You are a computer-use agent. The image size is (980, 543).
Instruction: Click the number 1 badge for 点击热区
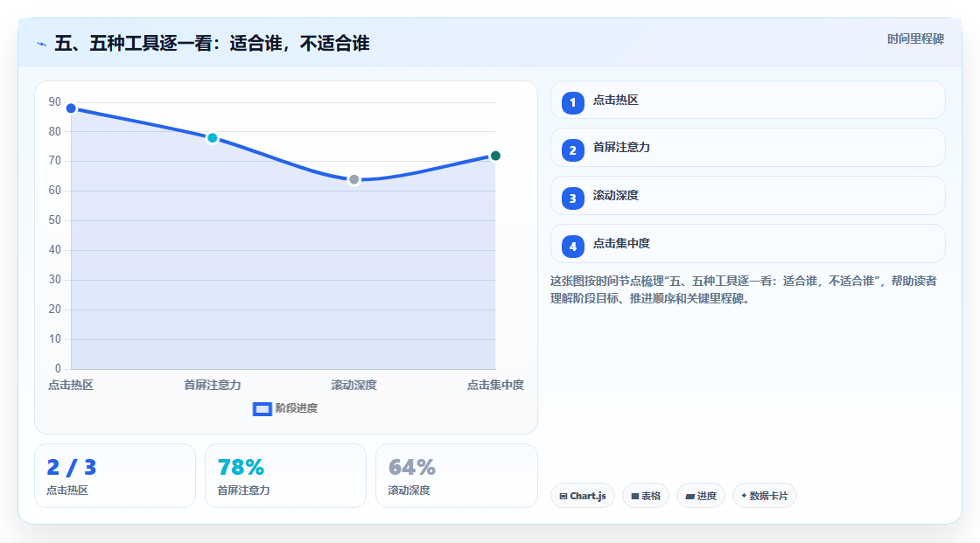pyautogui.click(x=572, y=103)
